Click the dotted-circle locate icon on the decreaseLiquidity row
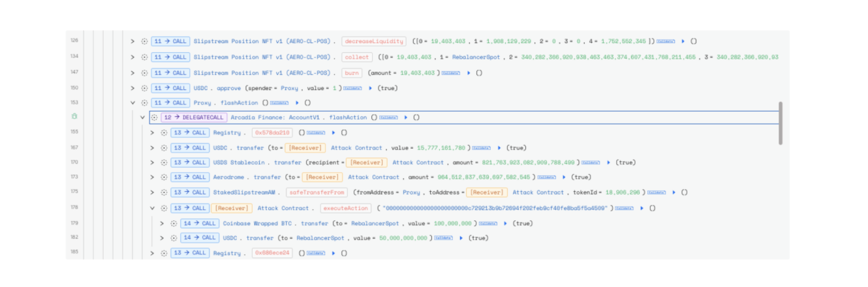 [144, 41]
